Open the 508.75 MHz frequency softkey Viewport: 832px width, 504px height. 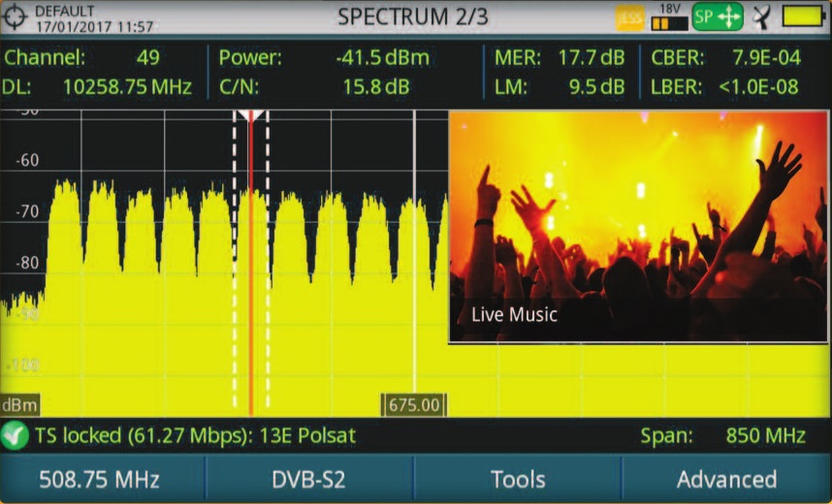click(103, 479)
